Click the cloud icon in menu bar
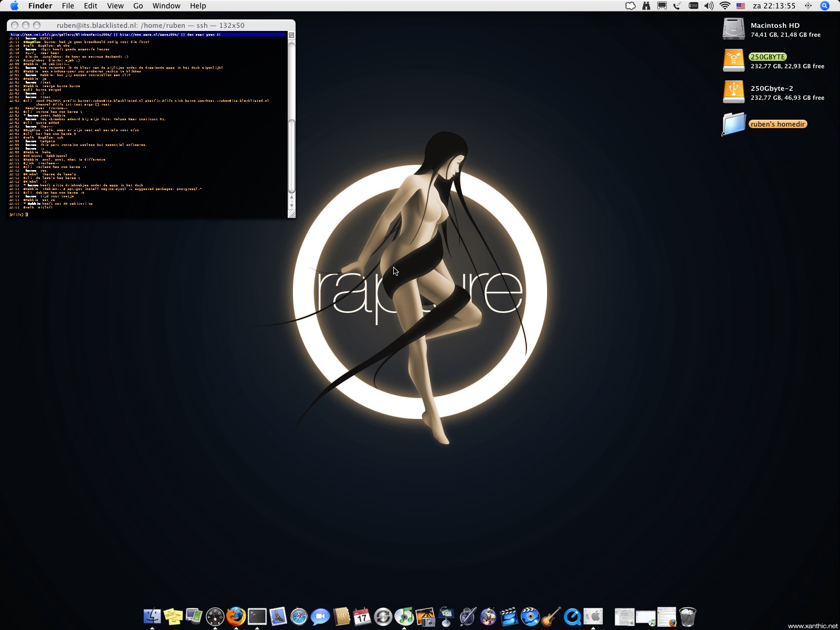 pyautogui.click(x=631, y=6)
